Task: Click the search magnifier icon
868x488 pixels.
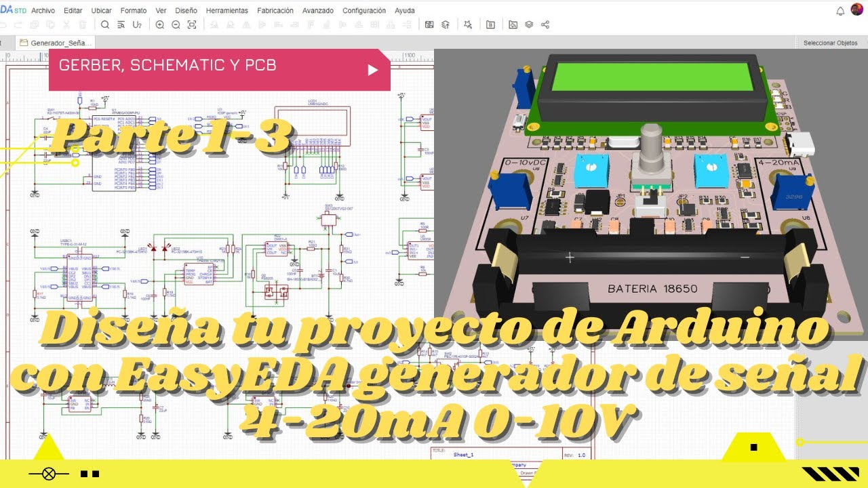Action: [x=105, y=24]
